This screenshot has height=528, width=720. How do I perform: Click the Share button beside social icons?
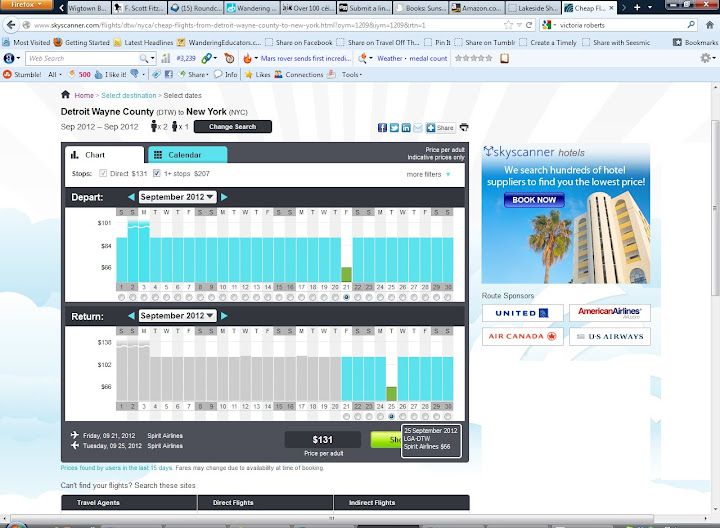[440, 128]
